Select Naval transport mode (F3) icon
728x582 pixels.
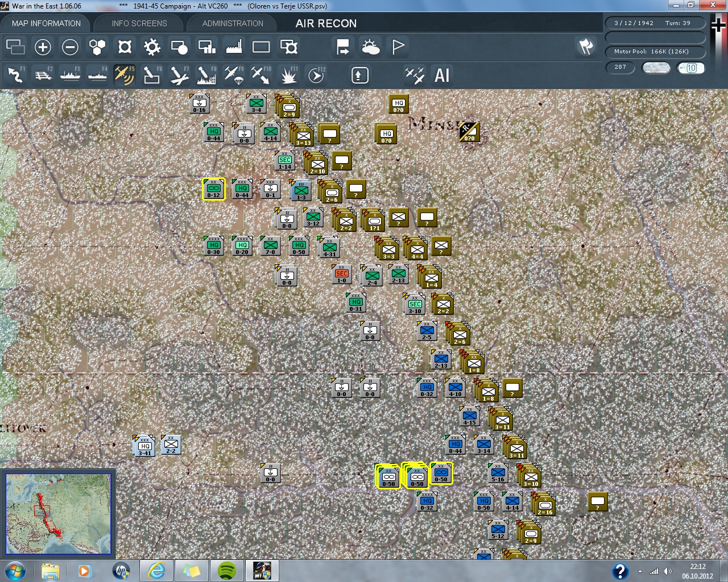(x=70, y=75)
